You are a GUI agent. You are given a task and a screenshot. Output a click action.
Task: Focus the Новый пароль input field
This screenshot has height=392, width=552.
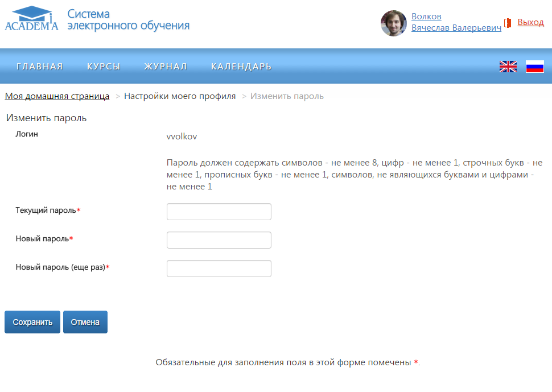click(219, 240)
